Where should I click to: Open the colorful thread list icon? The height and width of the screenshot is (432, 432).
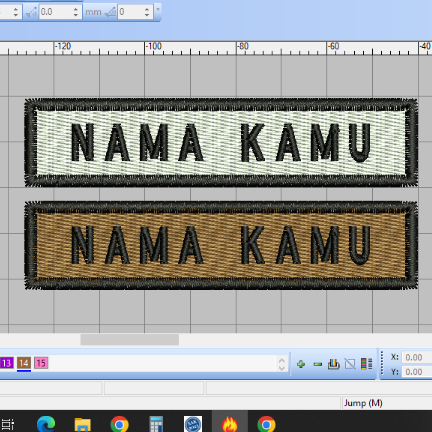pyautogui.click(x=366, y=364)
